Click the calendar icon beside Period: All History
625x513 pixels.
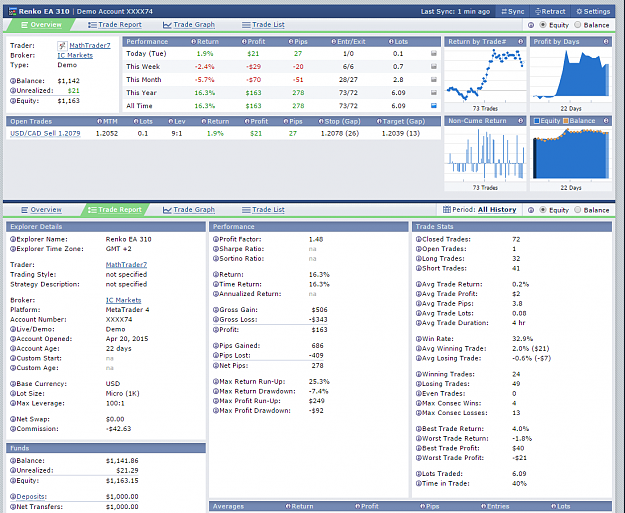point(447,210)
